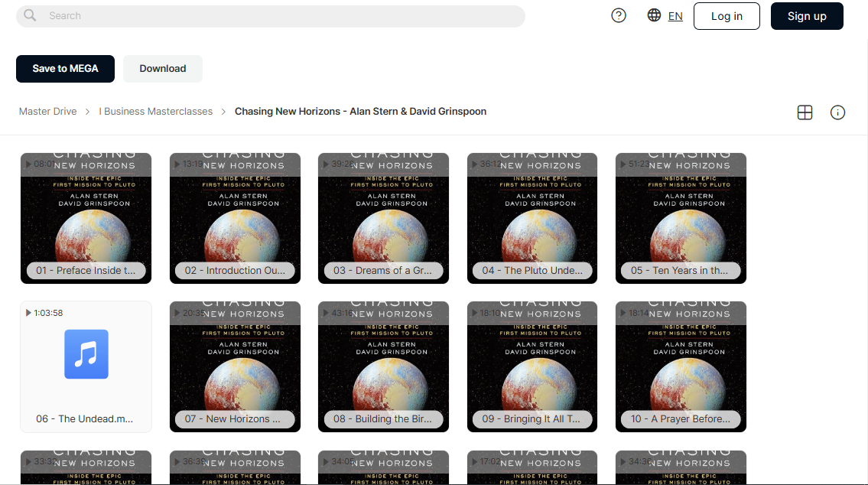The image size is (868, 485).
Task: Click the blue music note icon
Action: 86,354
